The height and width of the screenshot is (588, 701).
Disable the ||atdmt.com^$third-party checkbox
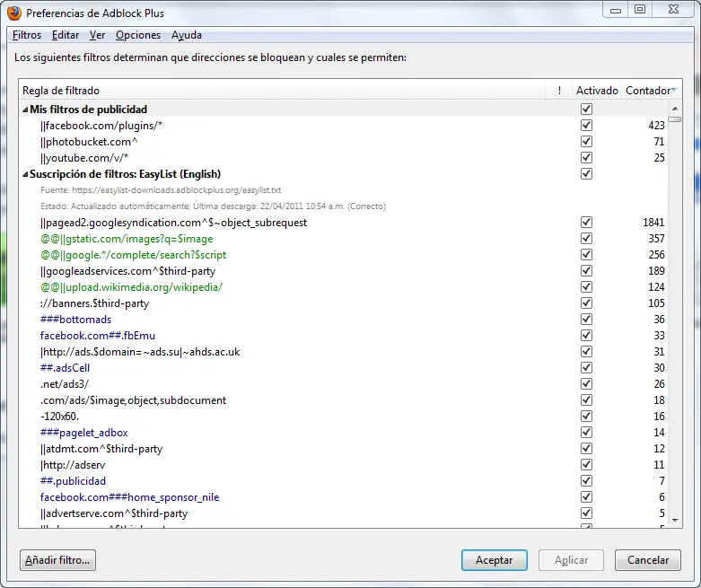coord(586,449)
